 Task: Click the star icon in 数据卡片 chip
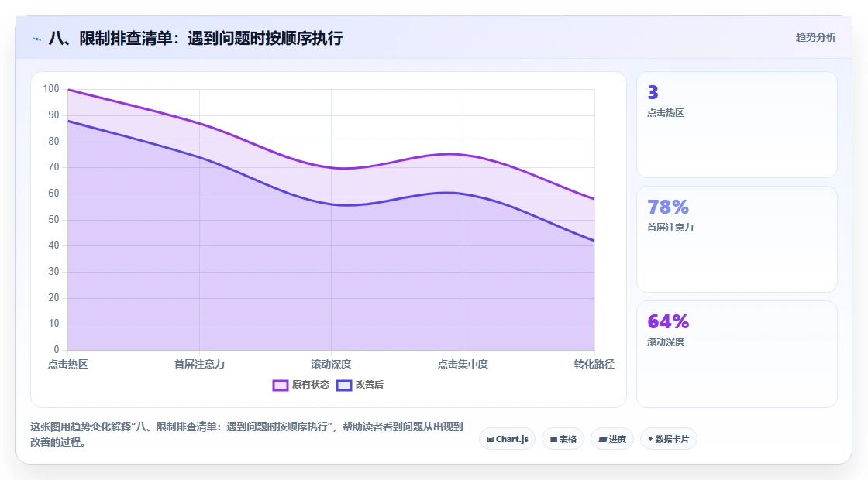(650, 438)
